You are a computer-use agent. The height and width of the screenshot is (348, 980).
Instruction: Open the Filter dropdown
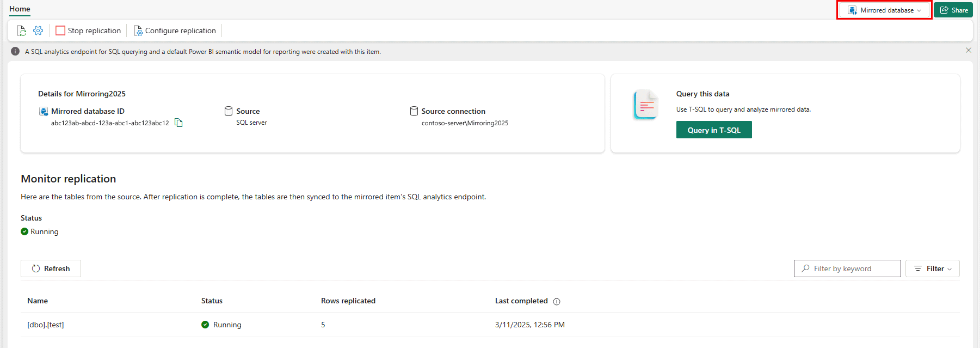932,268
